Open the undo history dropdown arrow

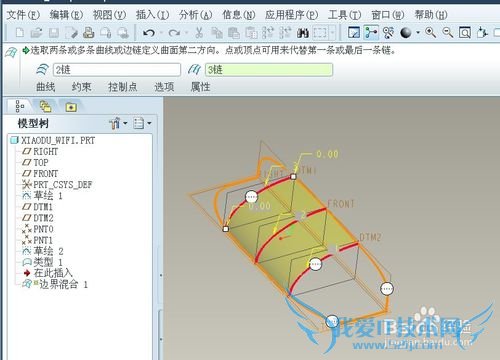click(161, 33)
